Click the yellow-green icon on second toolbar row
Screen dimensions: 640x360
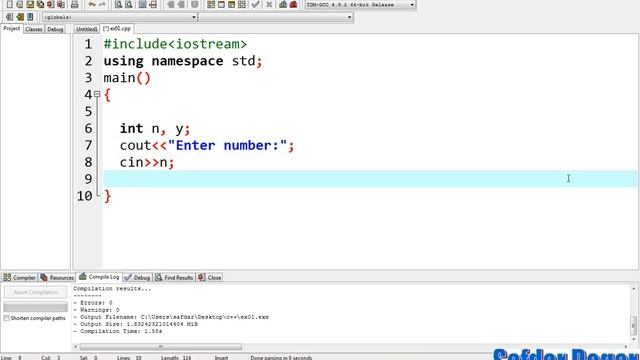(x=20, y=17)
